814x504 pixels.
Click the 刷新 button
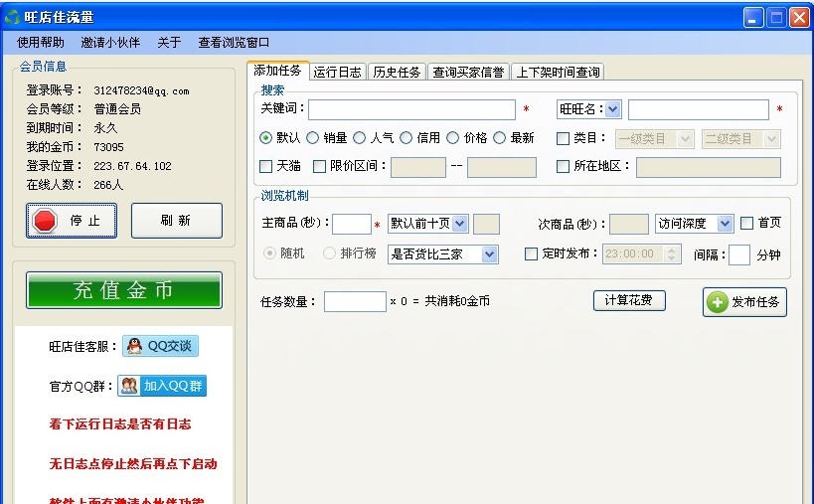coord(177,221)
